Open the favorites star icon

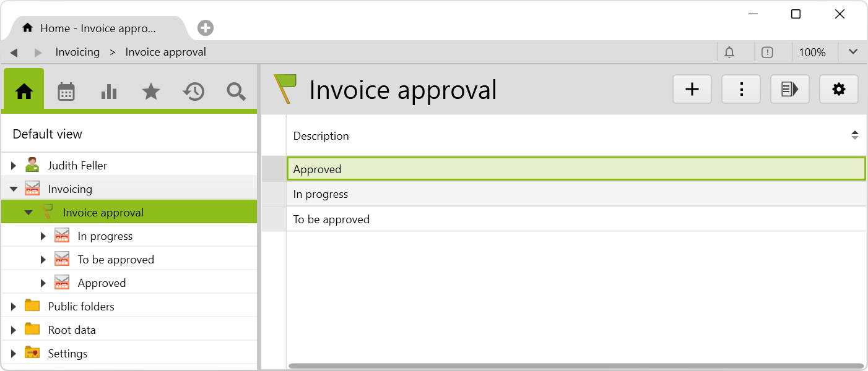pos(151,92)
